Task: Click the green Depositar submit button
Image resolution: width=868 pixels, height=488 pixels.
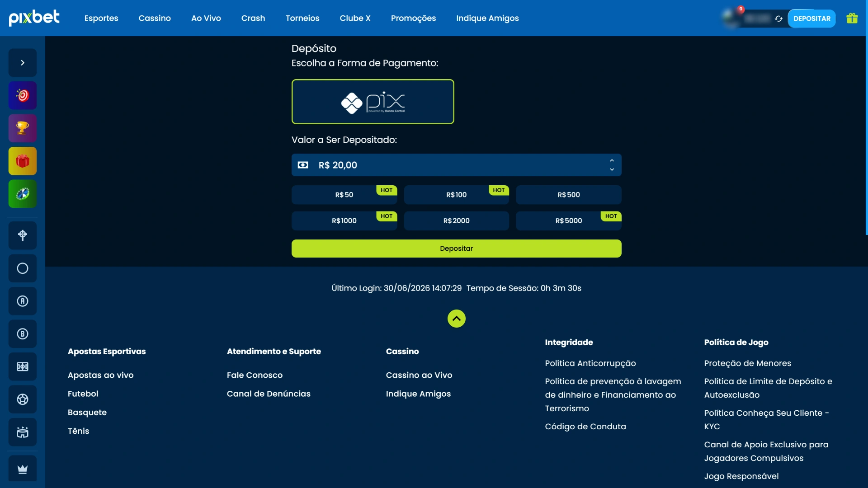Action: point(457,249)
